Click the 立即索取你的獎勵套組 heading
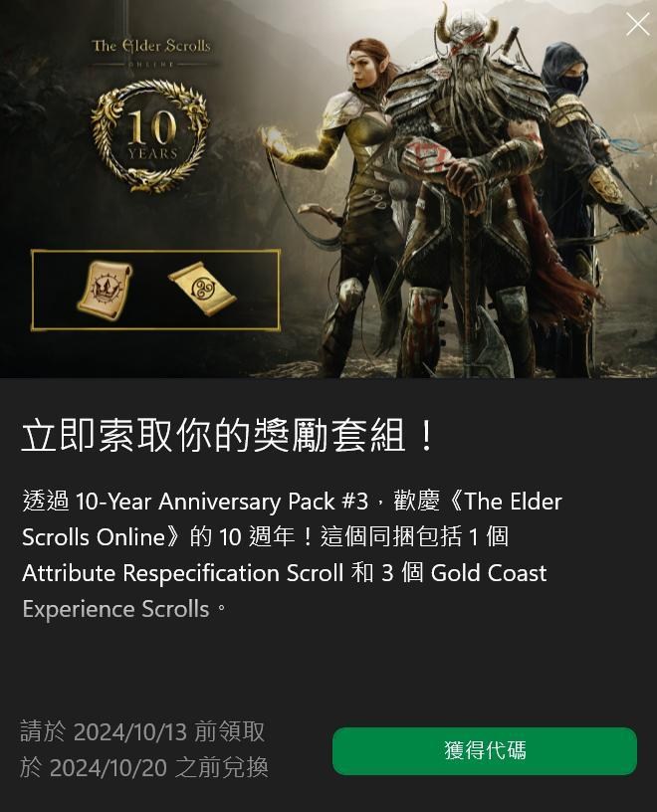This screenshot has height=812, width=657. [x=228, y=436]
